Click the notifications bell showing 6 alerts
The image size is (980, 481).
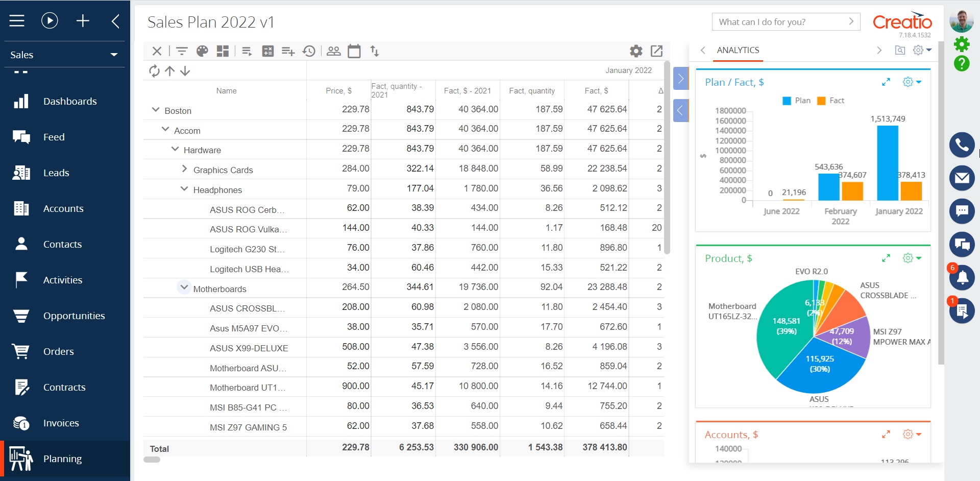962,277
